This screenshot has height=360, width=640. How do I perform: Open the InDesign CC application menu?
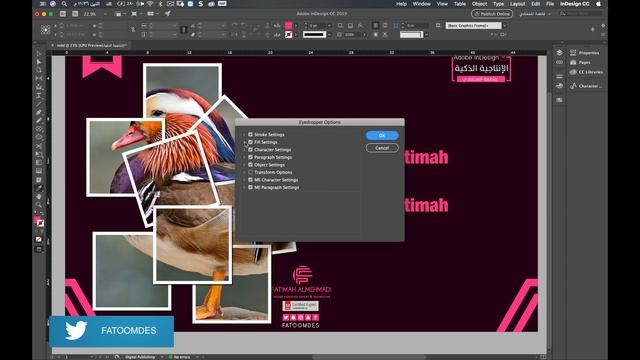[x=574, y=4]
